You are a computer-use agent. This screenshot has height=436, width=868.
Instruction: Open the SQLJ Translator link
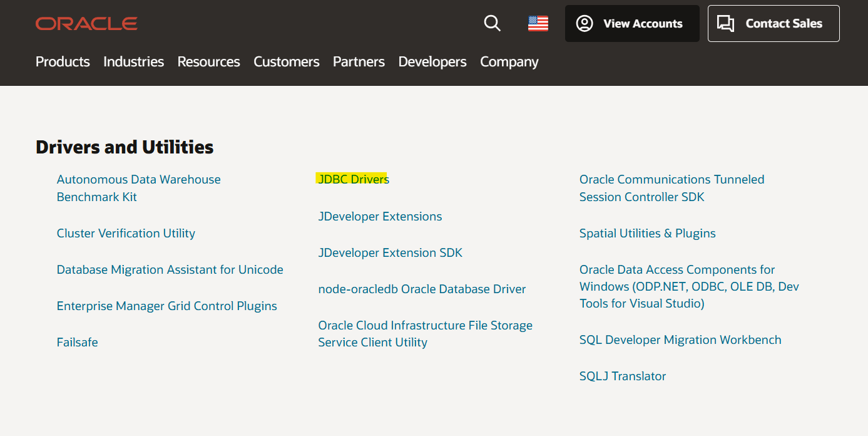623,376
